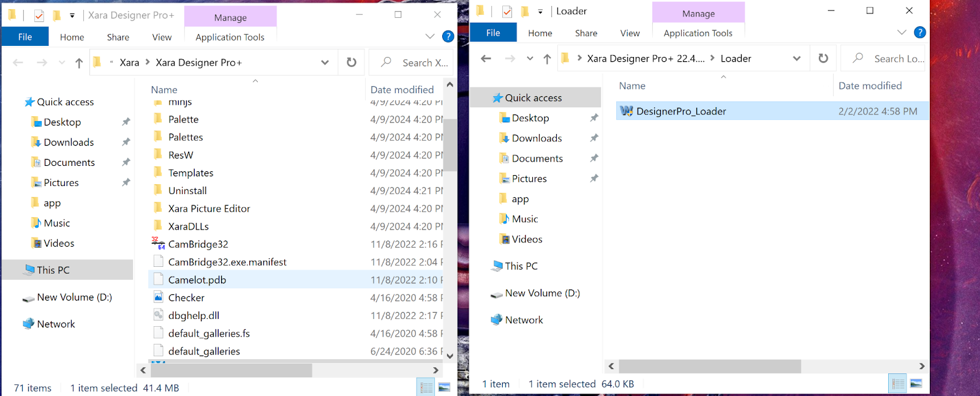Select Documents in Xara window sidebar
This screenshot has height=396, width=980.
coord(69,163)
